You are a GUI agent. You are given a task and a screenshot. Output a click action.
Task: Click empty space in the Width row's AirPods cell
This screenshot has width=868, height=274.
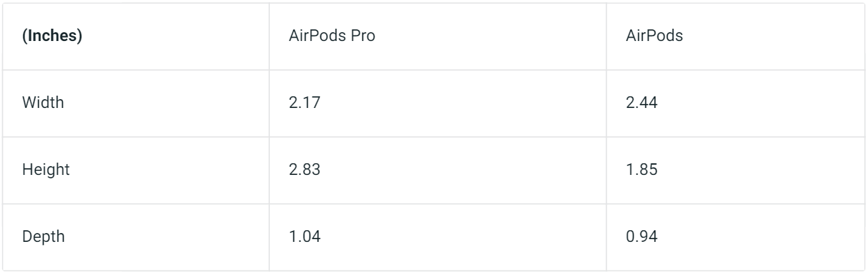pyautogui.click(x=759, y=104)
